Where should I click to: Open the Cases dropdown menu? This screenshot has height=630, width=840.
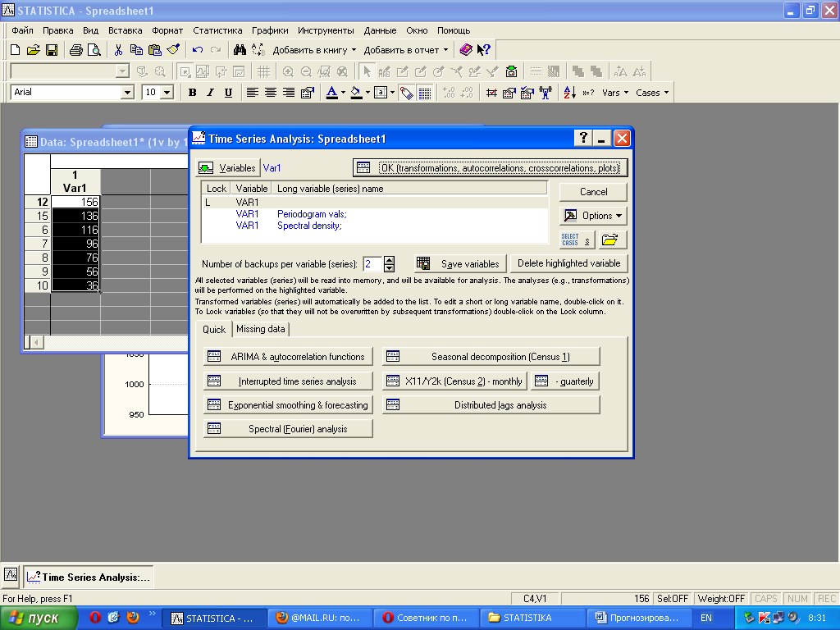pos(652,93)
